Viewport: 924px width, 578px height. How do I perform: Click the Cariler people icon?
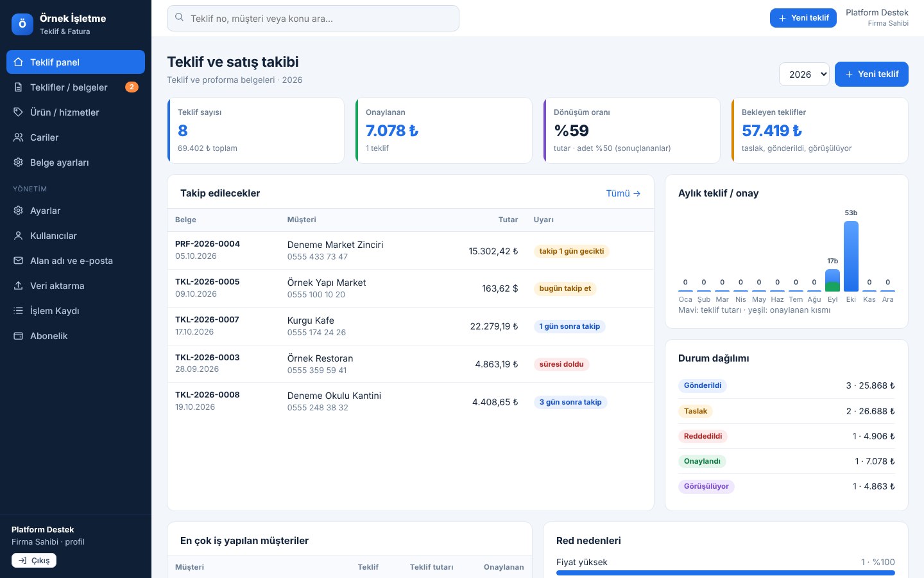click(19, 137)
